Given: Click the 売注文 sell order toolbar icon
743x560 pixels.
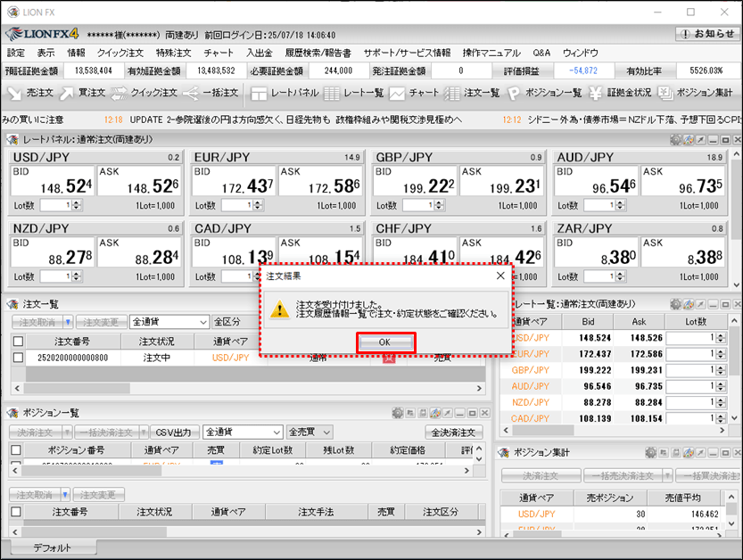Looking at the screenshot, I should (x=29, y=93).
